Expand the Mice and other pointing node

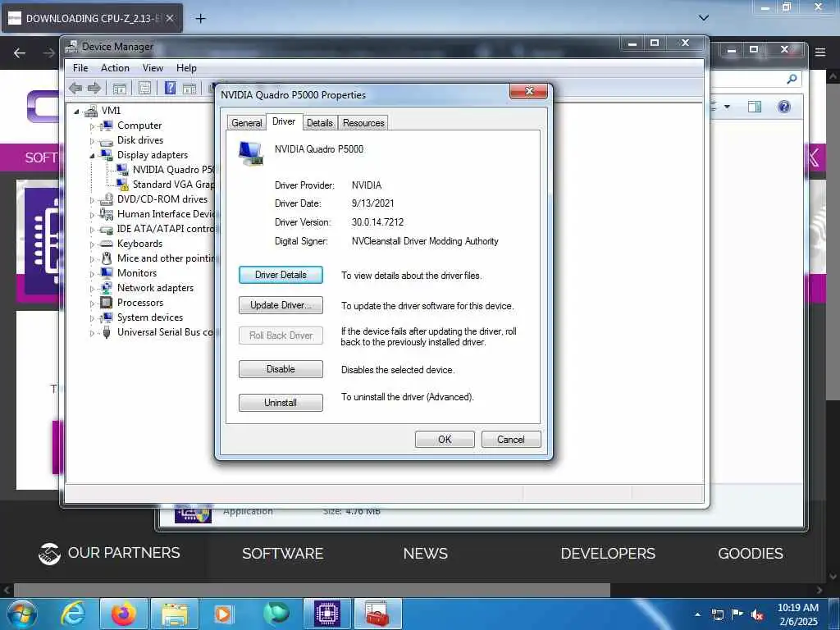tap(92, 258)
